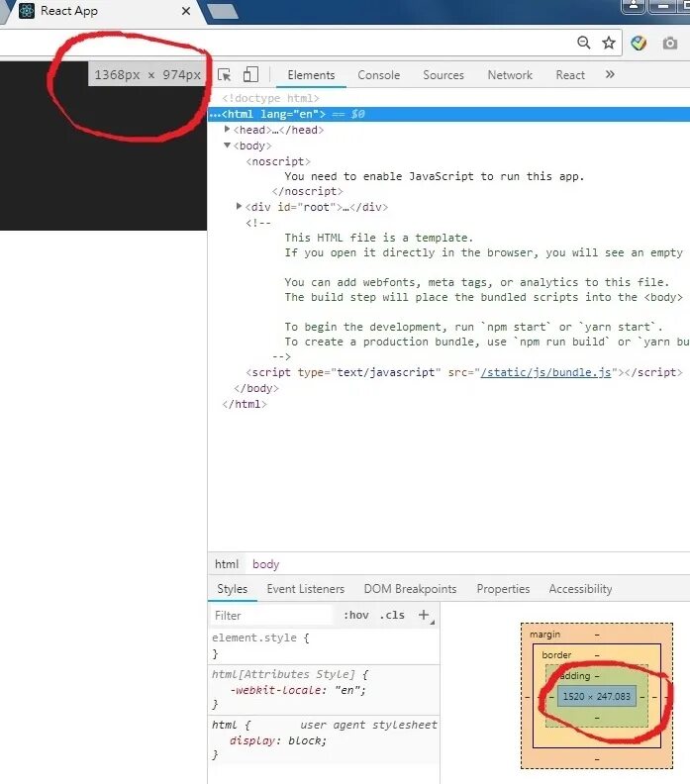Toggle the :hov element state button
Viewport: 690px width, 784px height.
356,615
